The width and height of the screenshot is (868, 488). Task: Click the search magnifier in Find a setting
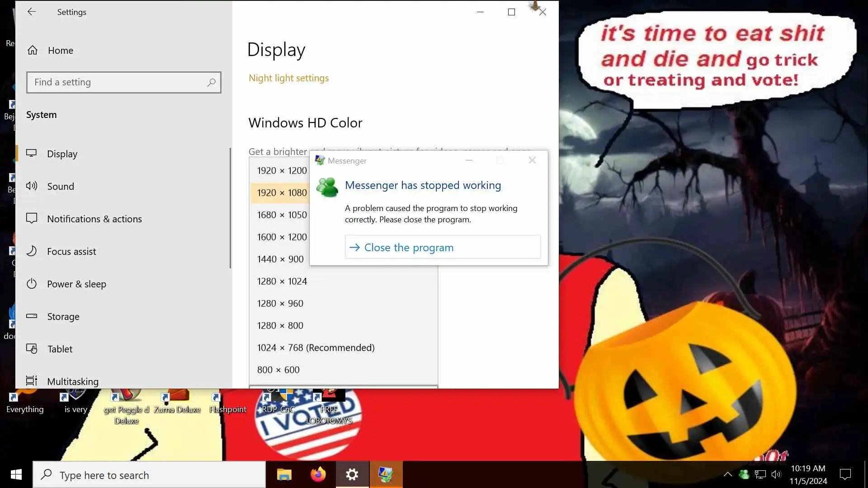coord(211,82)
